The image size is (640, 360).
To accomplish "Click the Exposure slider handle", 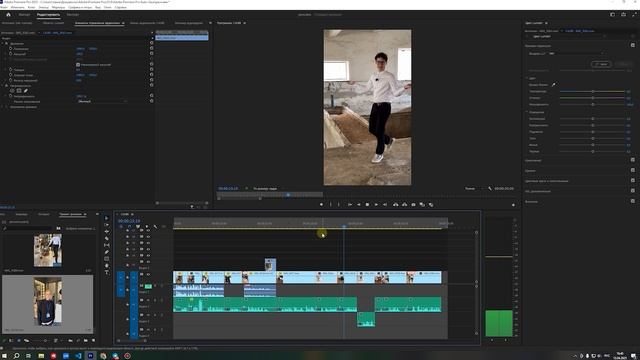I will [593, 119].
